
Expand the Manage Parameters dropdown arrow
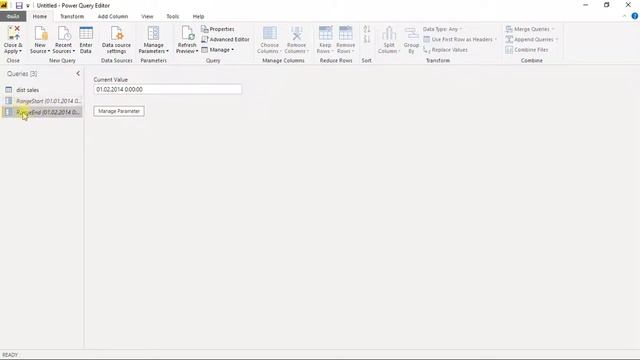167,51
